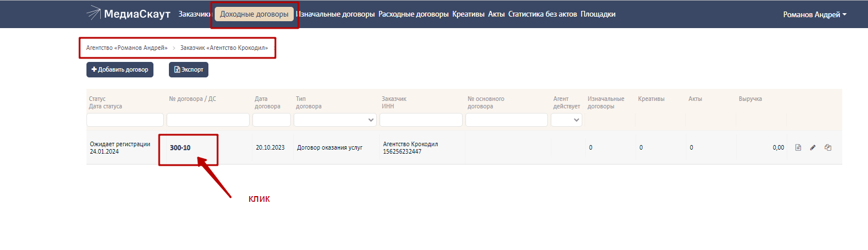Open the contract document view icon
Image resolution: width=868 pixels, height=250 pixels.
[x=798, y=148]
